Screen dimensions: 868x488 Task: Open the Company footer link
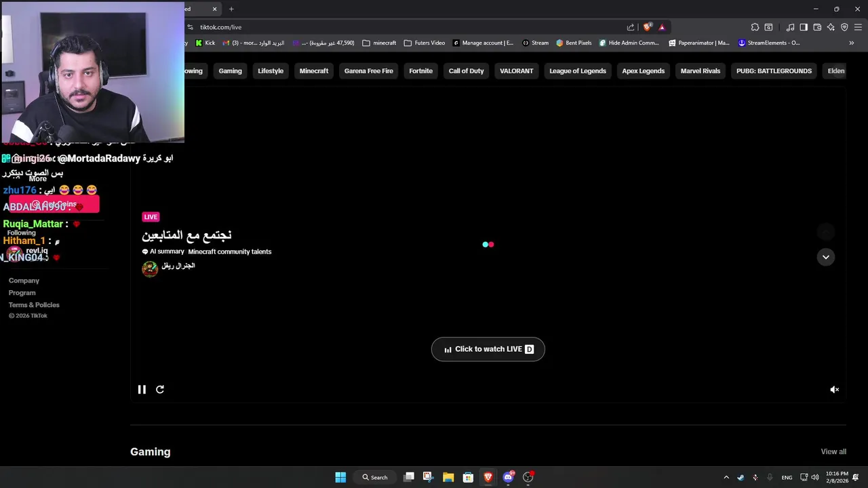(x=24, y=281)
